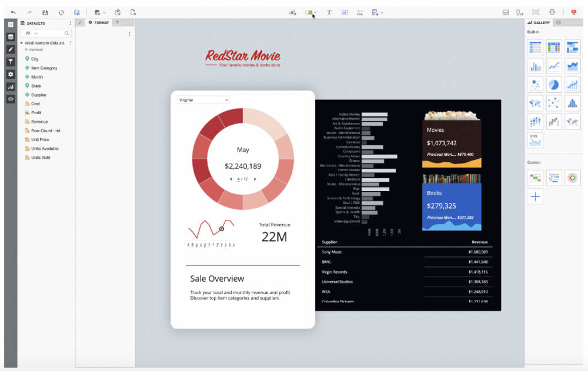This screenshot has height=371, width=588.
Task: Select the City attribute in Datasets
Action: tap(35, 59)
